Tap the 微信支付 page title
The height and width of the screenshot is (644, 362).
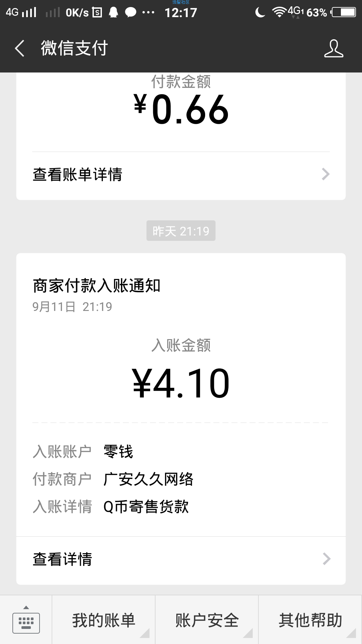(x=74, y=48)
